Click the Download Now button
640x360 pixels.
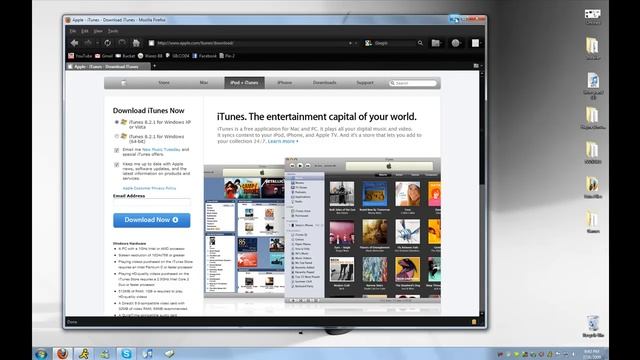151,220
